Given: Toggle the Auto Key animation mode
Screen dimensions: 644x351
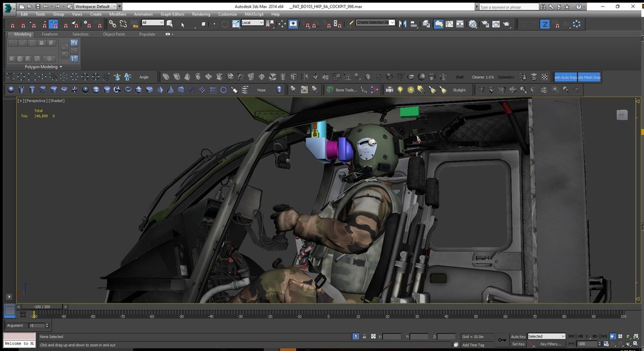Looking at the screenshot, I should click(x=518, y=336).
